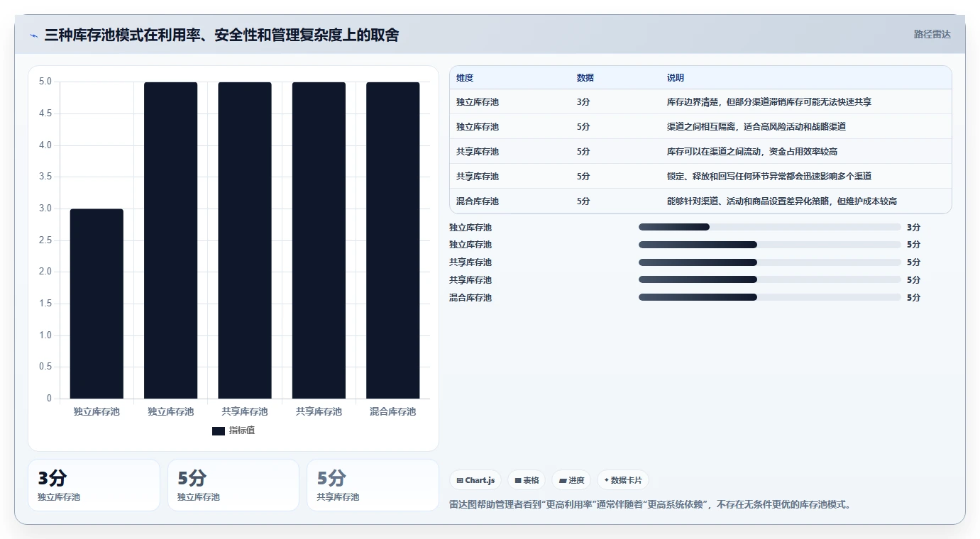Viewport: 980px width, 539px height.
Task: Click the cell 能够针对渠道、活动和商品设置差异化策略
Action: 782,201
